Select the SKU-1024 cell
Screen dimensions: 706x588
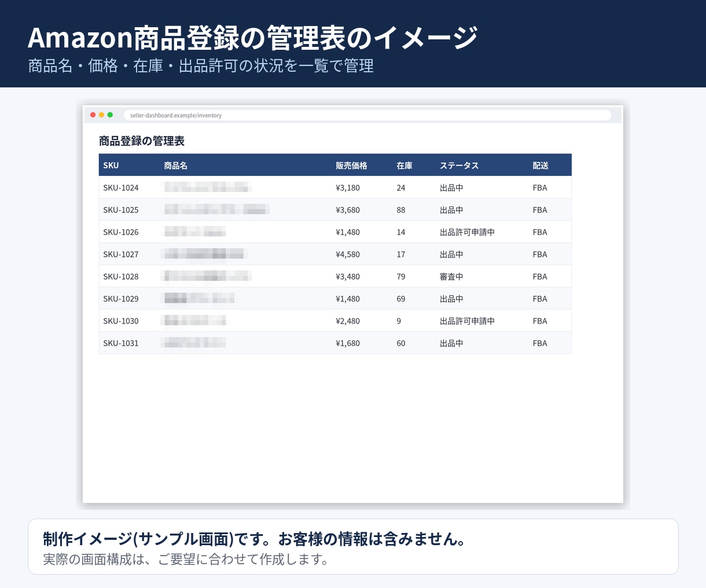(x=121, y=188)
